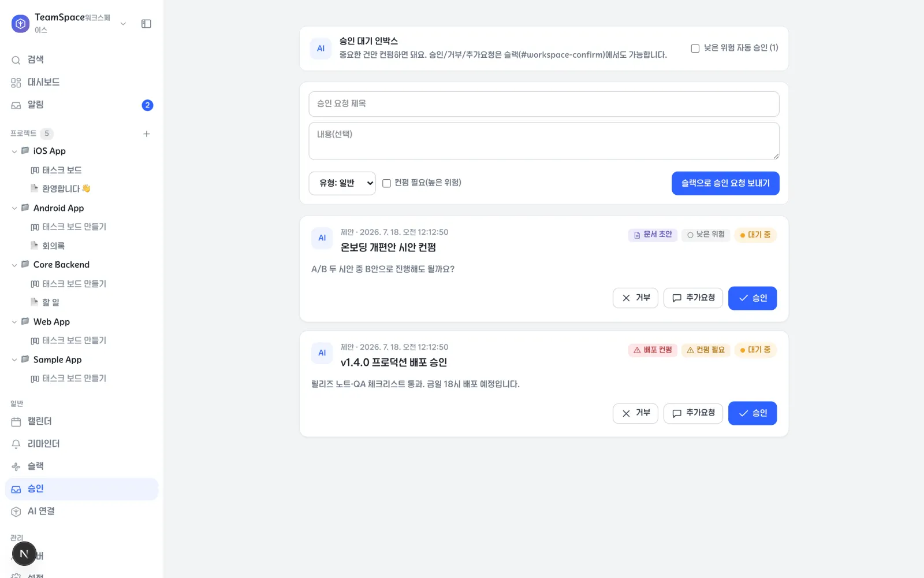Create task board under Sample App
The image size is (924, 578).
coord(69,378)
